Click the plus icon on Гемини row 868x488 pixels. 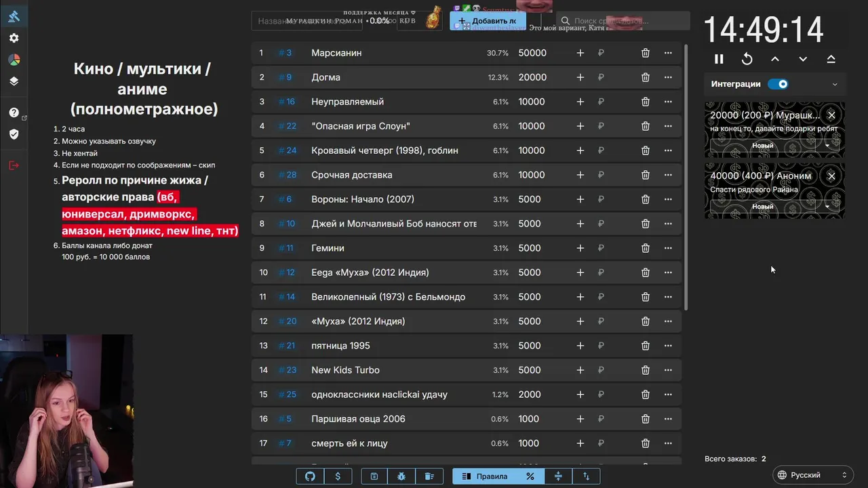[580, 248]
